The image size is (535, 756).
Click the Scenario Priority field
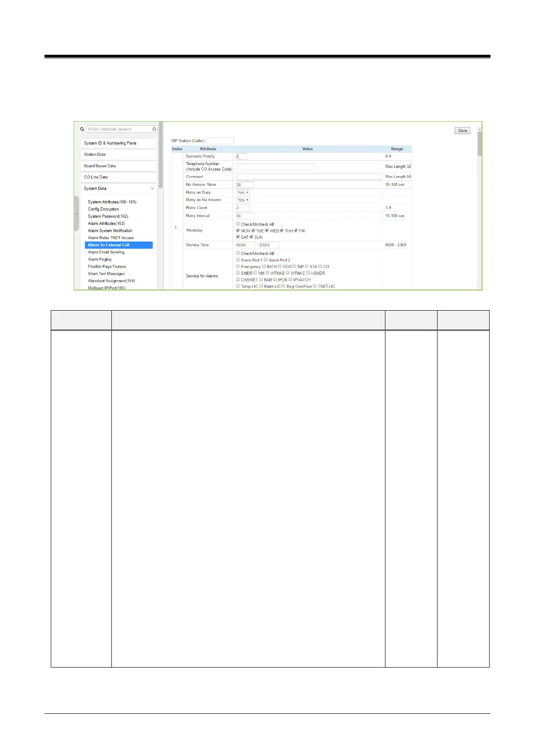pyautogui.click(x=242, y=157)
